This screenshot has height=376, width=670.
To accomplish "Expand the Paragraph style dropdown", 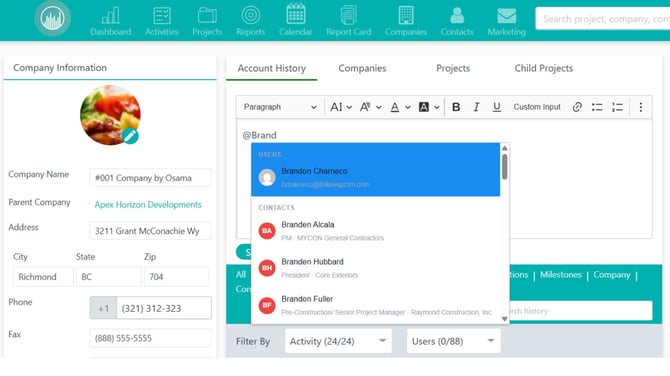I will pos(280,107).
